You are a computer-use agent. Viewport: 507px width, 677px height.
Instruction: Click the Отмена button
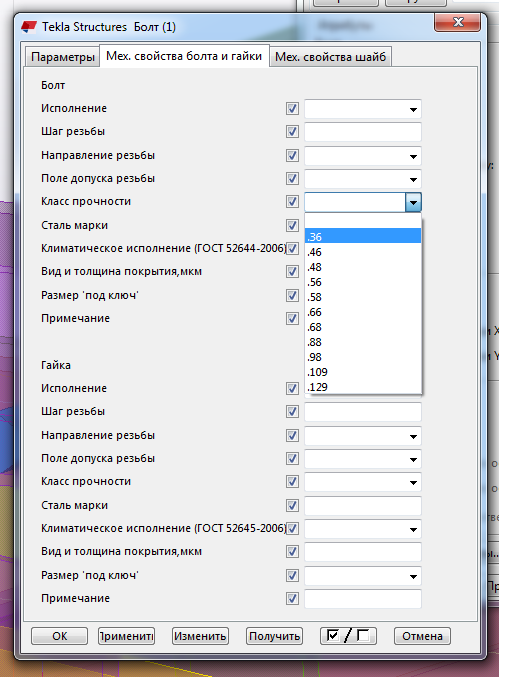point(422,636)
